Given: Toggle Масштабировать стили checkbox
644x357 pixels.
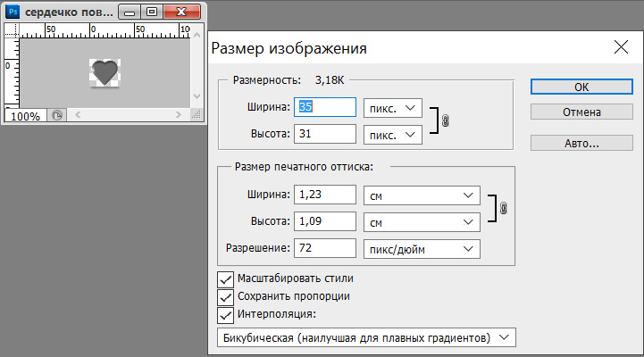Looking at the screenshot, I should [225, 279].
